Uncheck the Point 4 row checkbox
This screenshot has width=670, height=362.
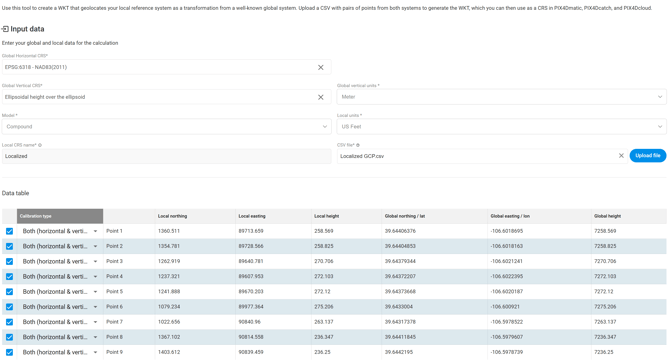(9, 277)
